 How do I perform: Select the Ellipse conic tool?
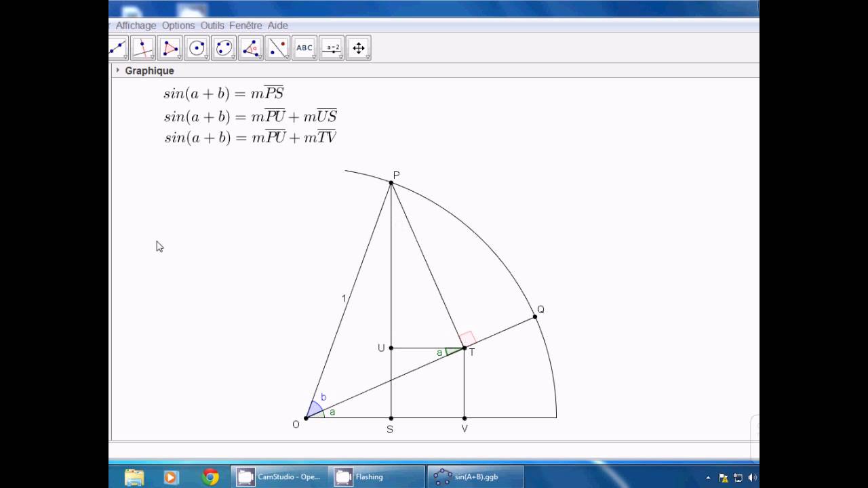224,48
